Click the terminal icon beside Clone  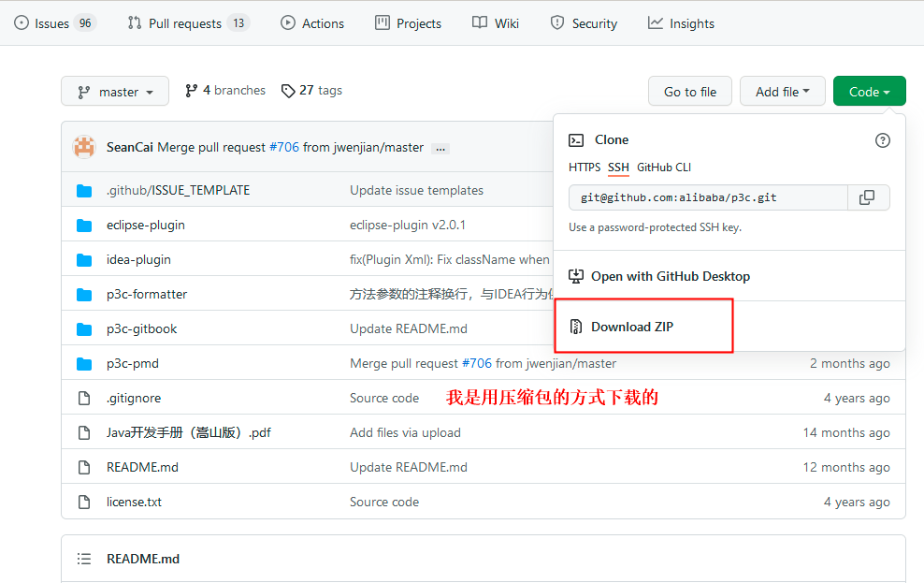576,140
